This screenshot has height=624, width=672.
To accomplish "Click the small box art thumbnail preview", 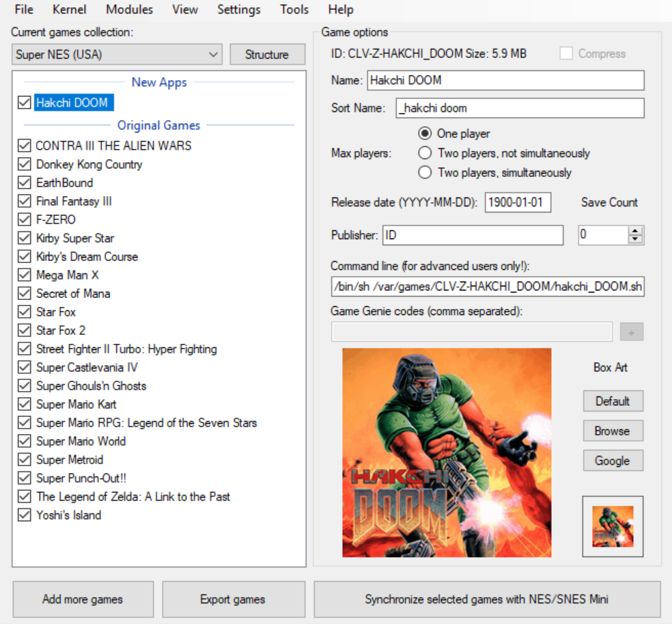I will pos(613,526).
